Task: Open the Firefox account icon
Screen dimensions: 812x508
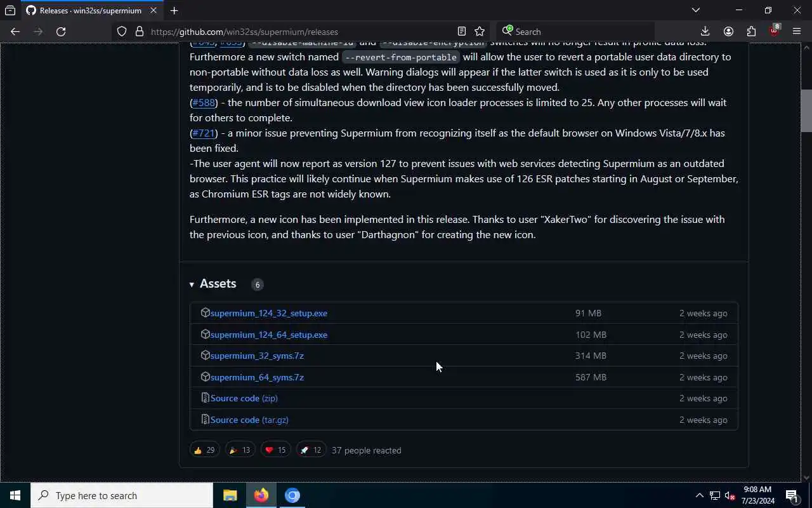Action: tap(728, 31)
